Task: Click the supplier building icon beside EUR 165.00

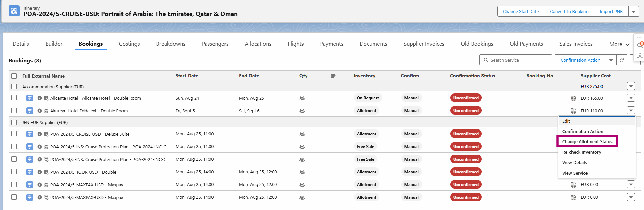Action: [573, 98]
